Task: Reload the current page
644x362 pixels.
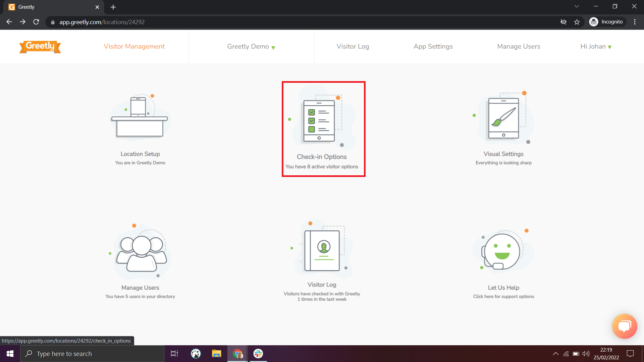Action: 36,22
